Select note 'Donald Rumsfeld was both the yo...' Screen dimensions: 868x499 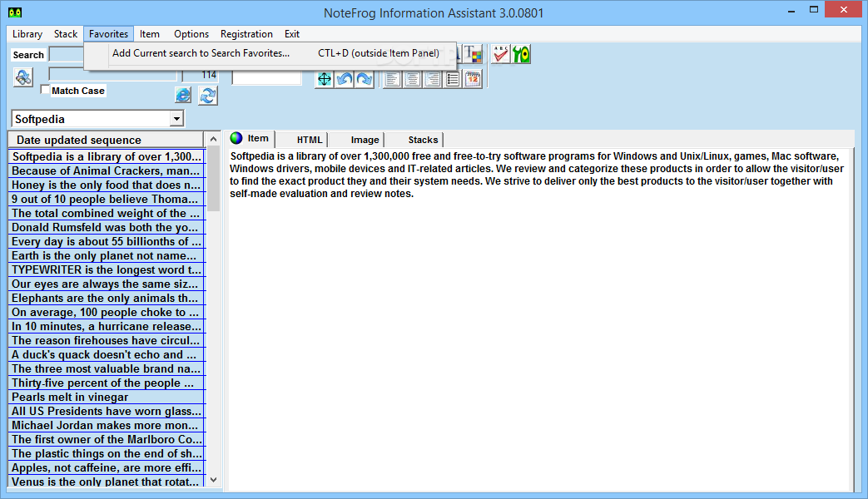tap(107, 227)
